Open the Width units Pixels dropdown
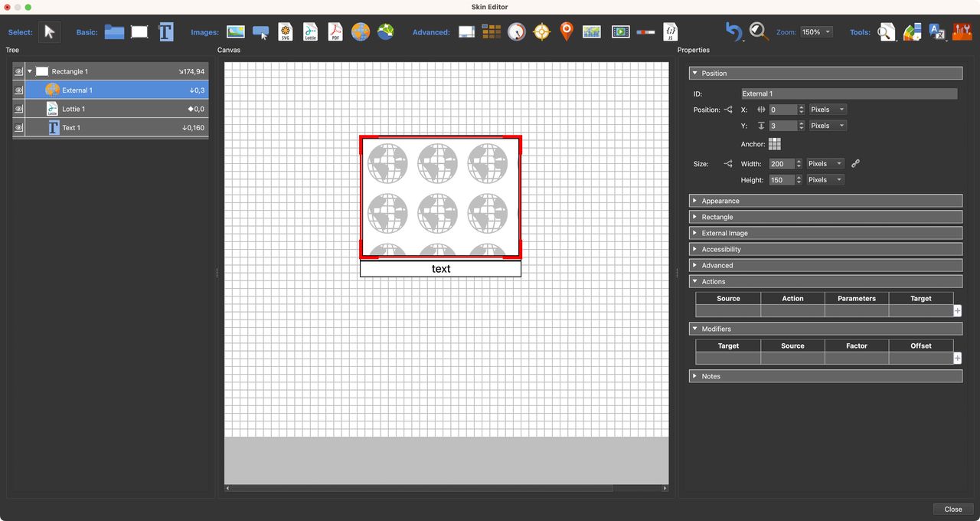Image resolution: width=980 pixels, height=521 pixels. pos(825,163)
